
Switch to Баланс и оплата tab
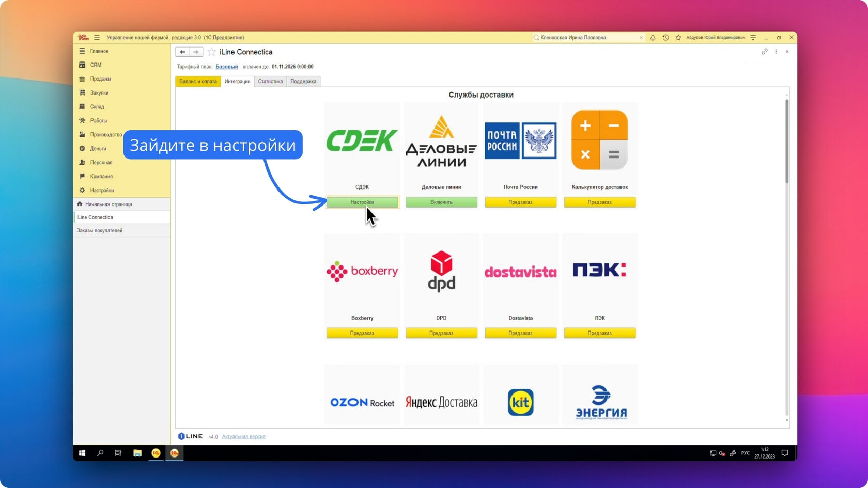tap(198, 82)
